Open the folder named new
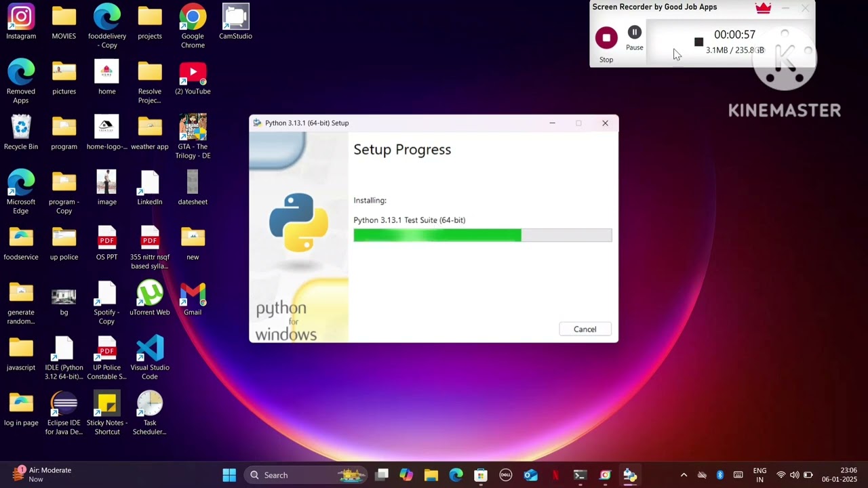The width and height of the screenshot is (868, 488). tap(193, 243)
